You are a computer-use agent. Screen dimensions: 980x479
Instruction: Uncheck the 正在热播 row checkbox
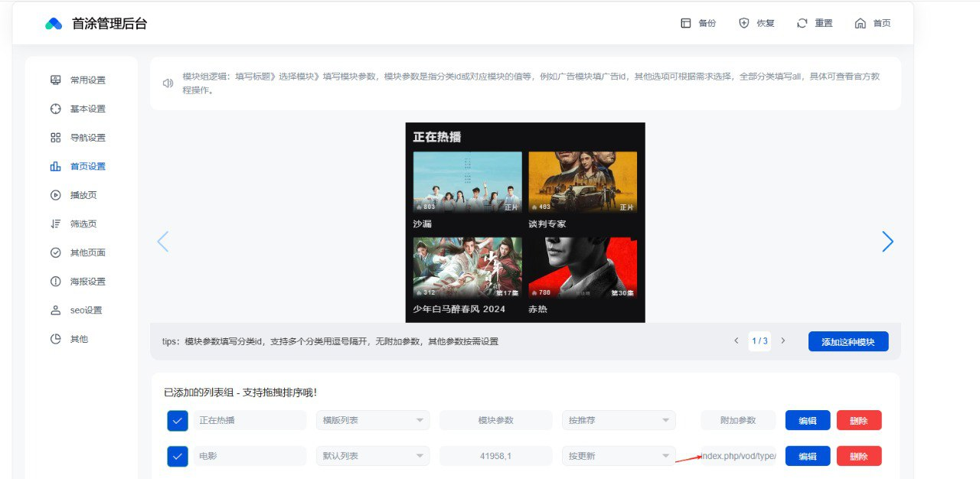point(178,420)
